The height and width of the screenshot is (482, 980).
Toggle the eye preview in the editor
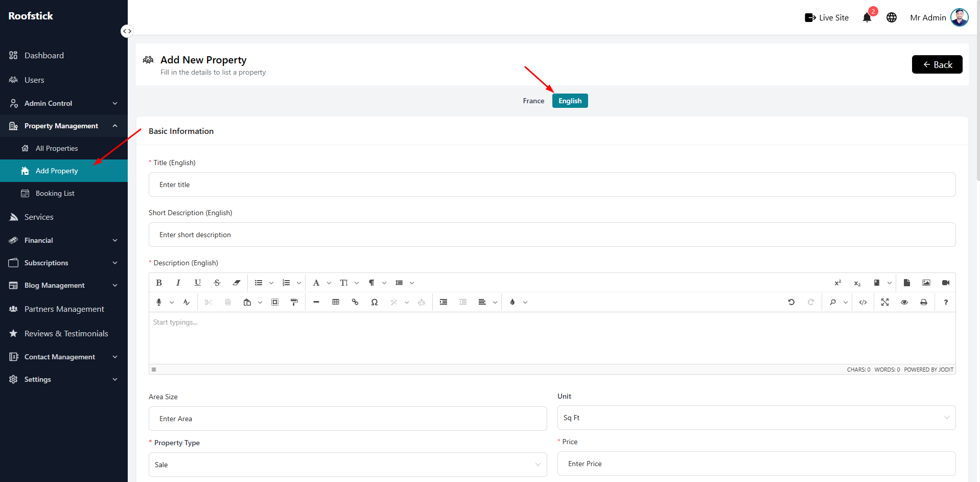coord(904,302)
